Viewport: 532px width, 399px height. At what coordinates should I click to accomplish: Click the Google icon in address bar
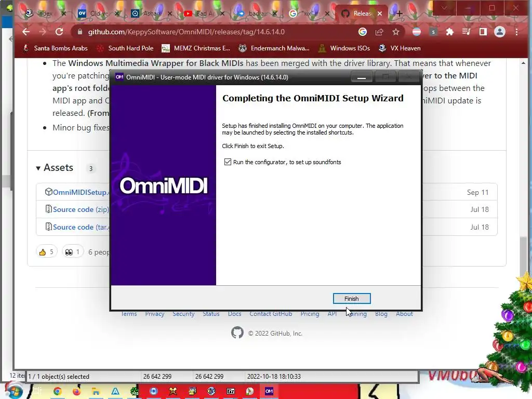click(x=362, y=32)
